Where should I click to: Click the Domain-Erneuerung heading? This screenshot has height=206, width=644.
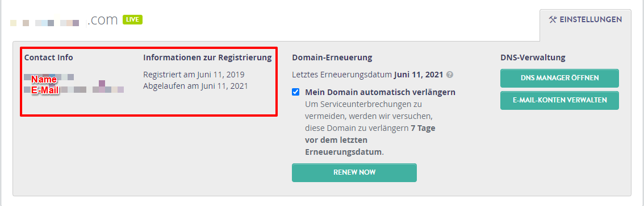[332, 57]
